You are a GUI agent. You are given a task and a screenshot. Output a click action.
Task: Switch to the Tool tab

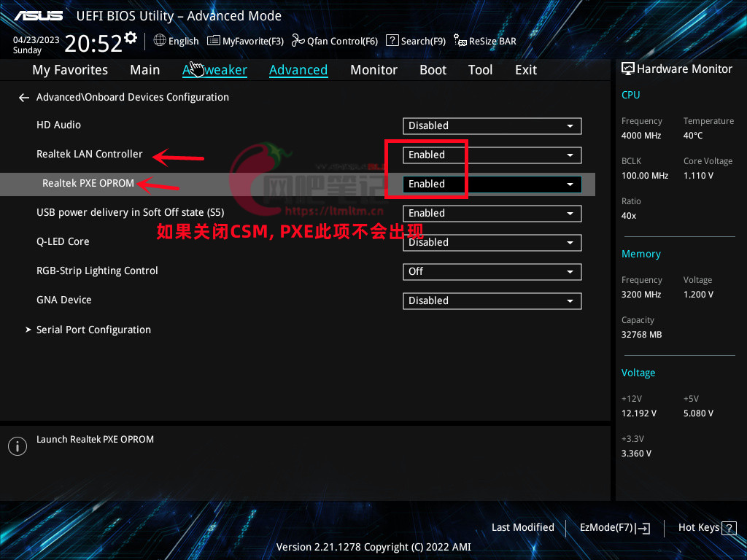coord(480,70)
